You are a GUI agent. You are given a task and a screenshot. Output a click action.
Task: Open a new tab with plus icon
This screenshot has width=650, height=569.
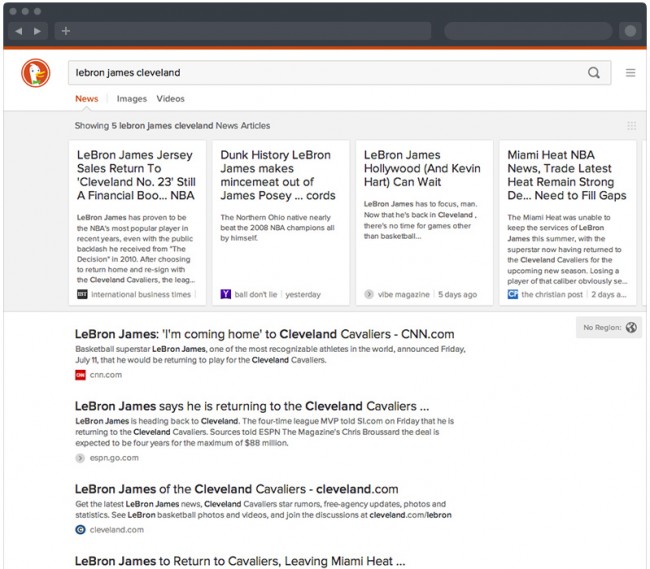(x=65, y=31)
